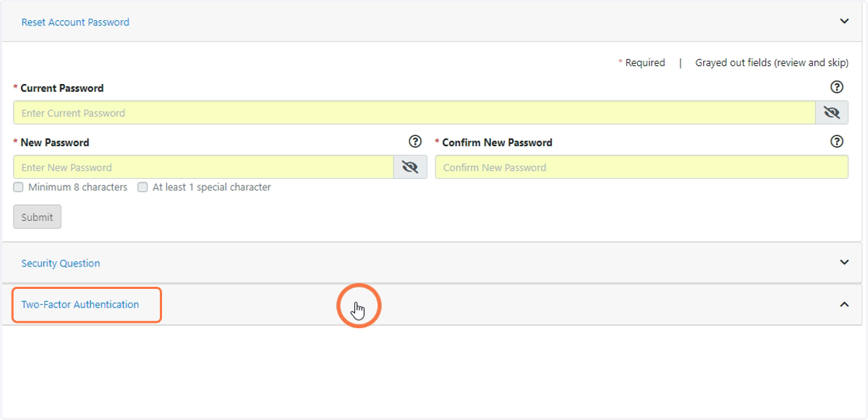This screenshot has height=420, width=868.
Task: Focus the Confirm New Password field
Action: 642,167
